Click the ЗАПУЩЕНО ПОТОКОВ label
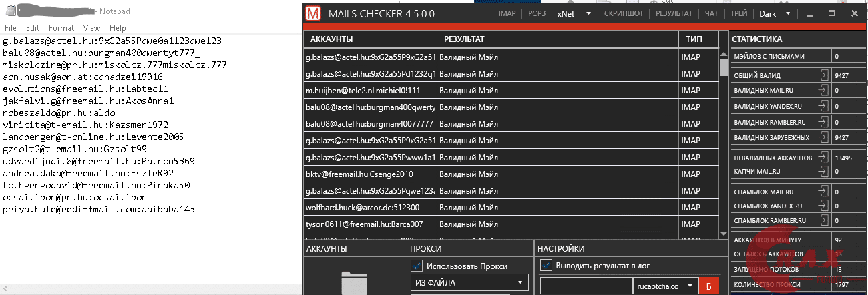This screenshot has height=295, width=868. [765, 268]
